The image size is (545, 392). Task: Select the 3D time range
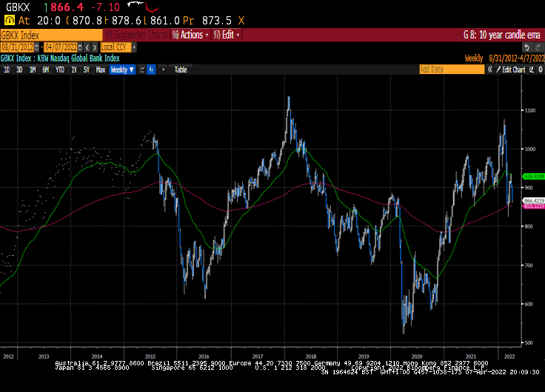(x=19, y=70)
